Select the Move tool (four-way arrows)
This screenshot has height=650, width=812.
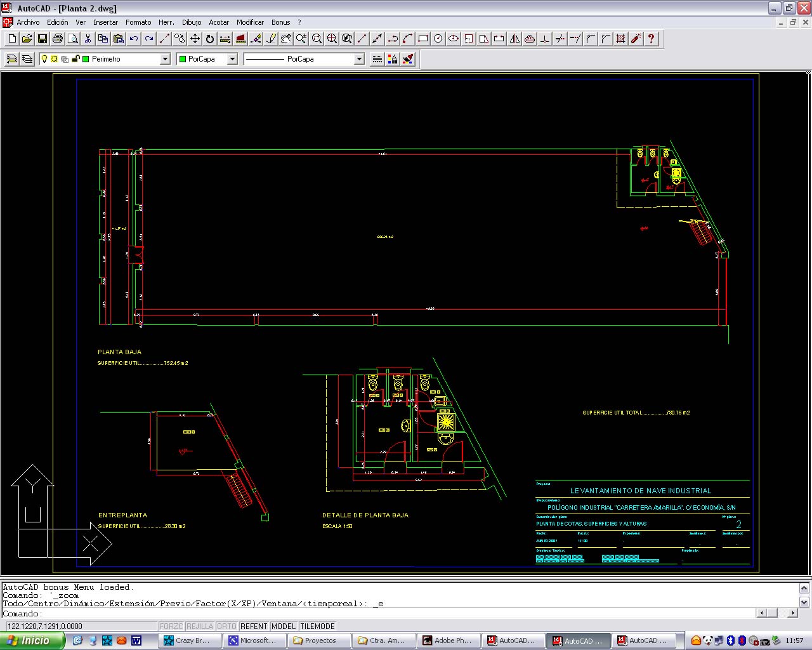pyautogui.click(x=195, y=39)
